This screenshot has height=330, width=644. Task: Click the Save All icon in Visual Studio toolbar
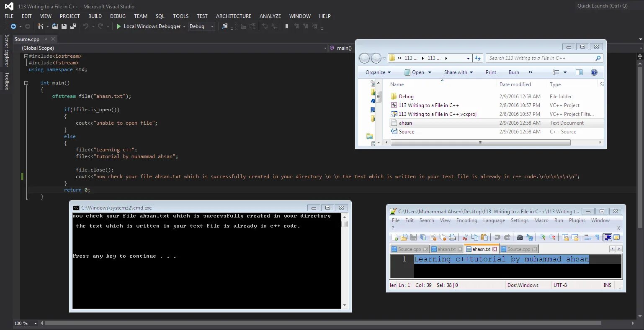(73, 26)
